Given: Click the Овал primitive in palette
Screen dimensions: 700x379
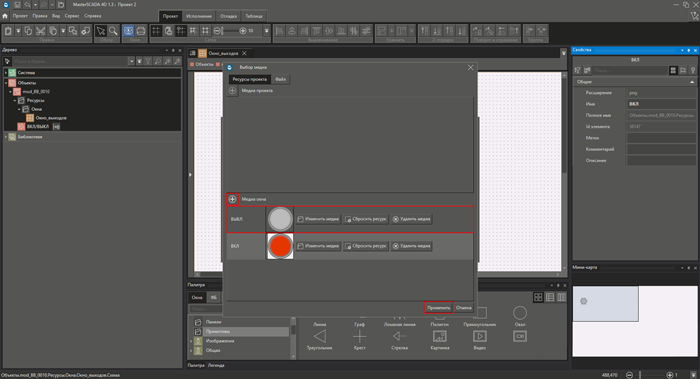Looking at the screenshot, I should (x=520, y=316).
